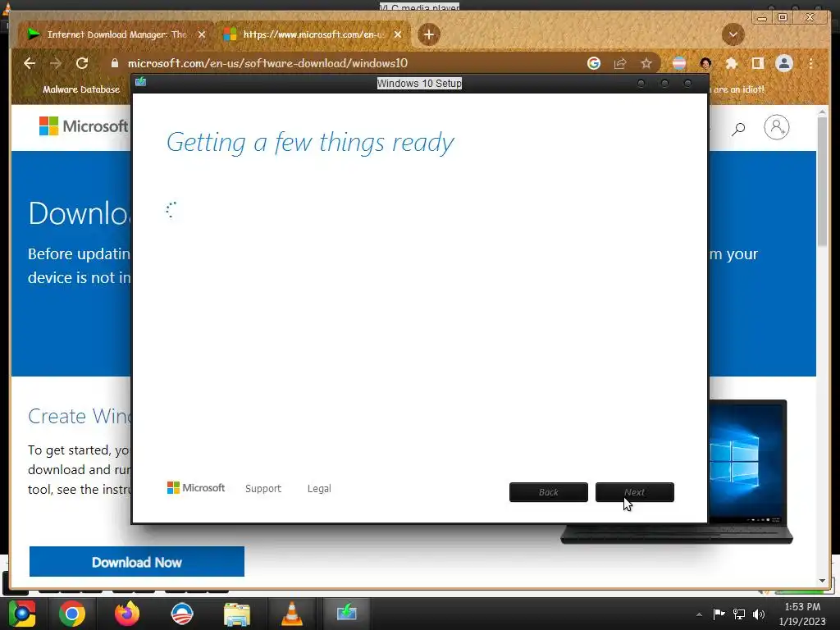Click the Microsoft logo on webpage
Viewport: 840px width, 630px height.
(84, 126)
